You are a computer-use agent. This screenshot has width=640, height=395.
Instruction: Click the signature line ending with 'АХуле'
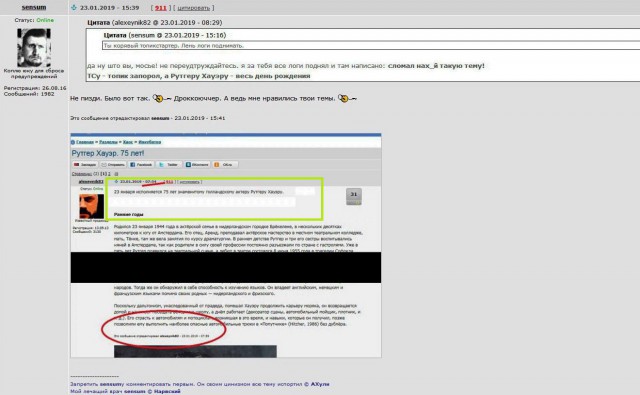(x=200, y=384)
